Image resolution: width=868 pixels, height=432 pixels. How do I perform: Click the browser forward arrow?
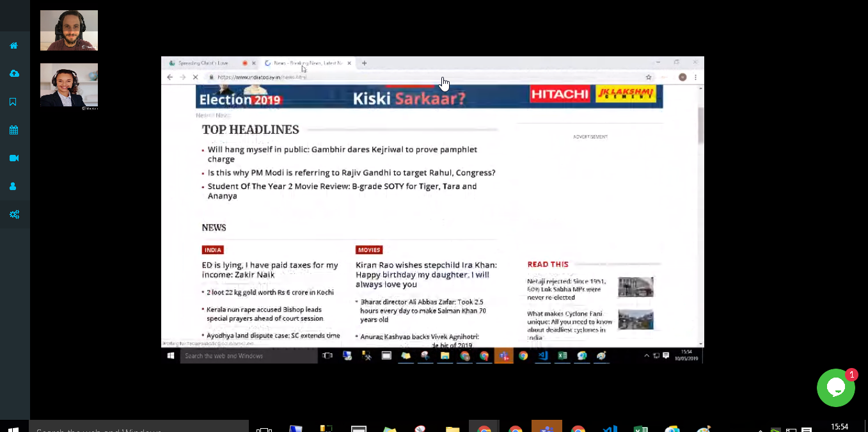182,77
